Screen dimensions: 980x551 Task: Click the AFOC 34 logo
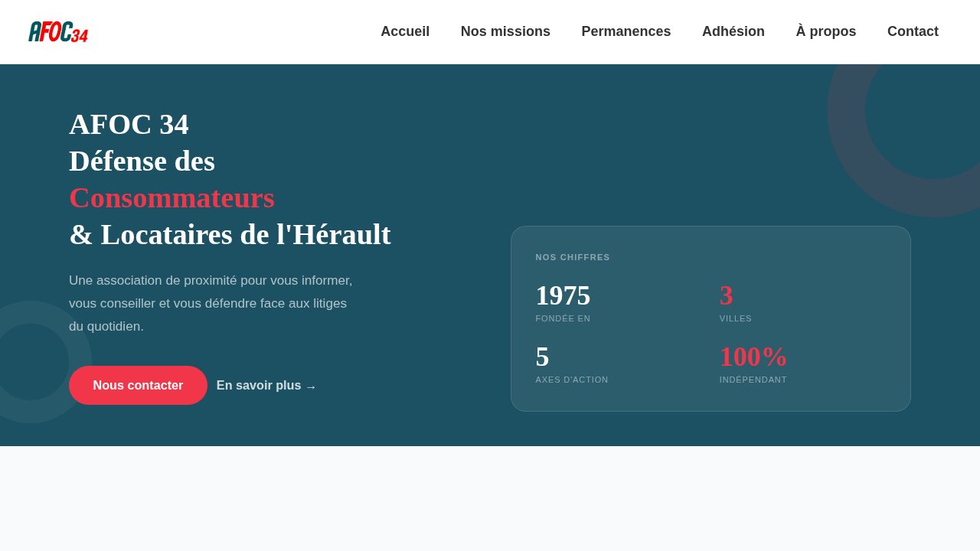[x=58, y=31]
